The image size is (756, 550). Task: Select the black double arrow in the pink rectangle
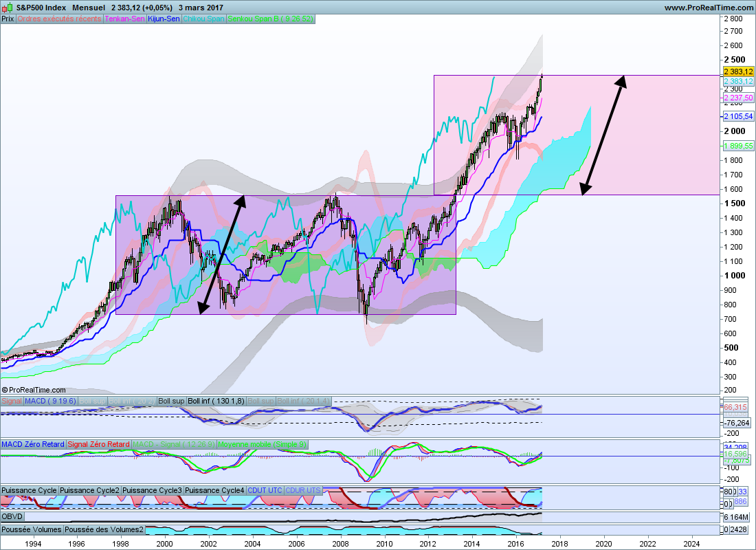pyautogui.click(x=603, y=135)
